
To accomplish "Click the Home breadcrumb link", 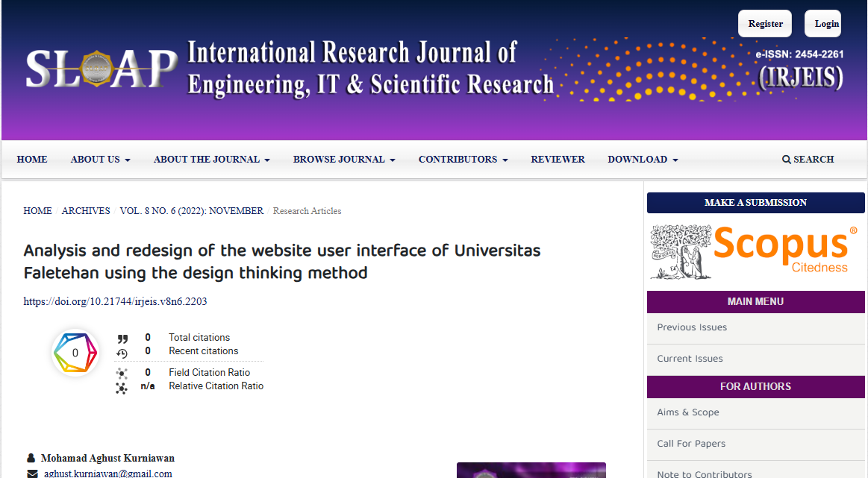I will coord(37,211).
